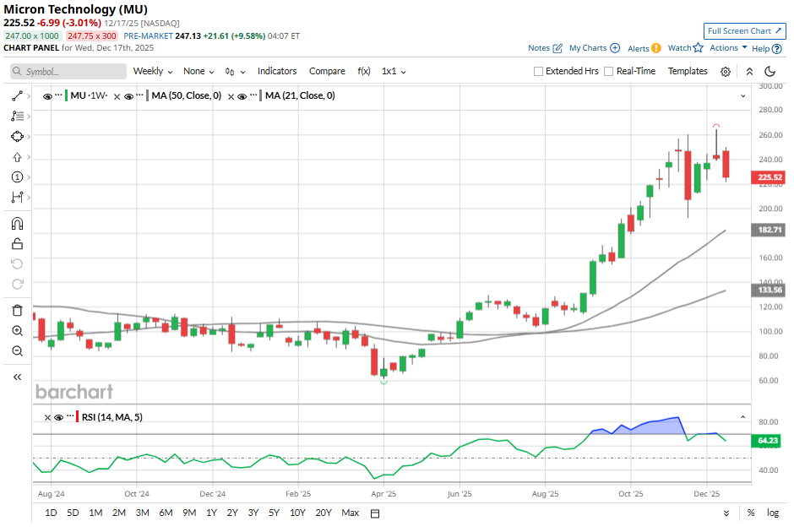Open the calendar date range icon
The image size is (794, 532).
[x=375, y=513]
